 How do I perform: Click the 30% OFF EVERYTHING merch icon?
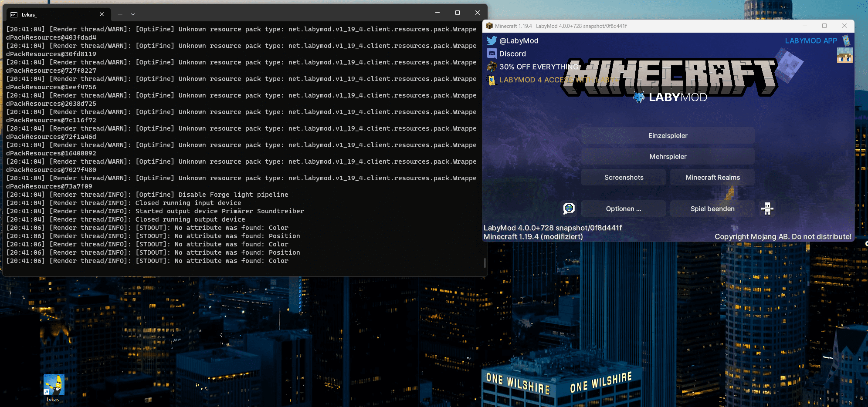pos(492,67)
